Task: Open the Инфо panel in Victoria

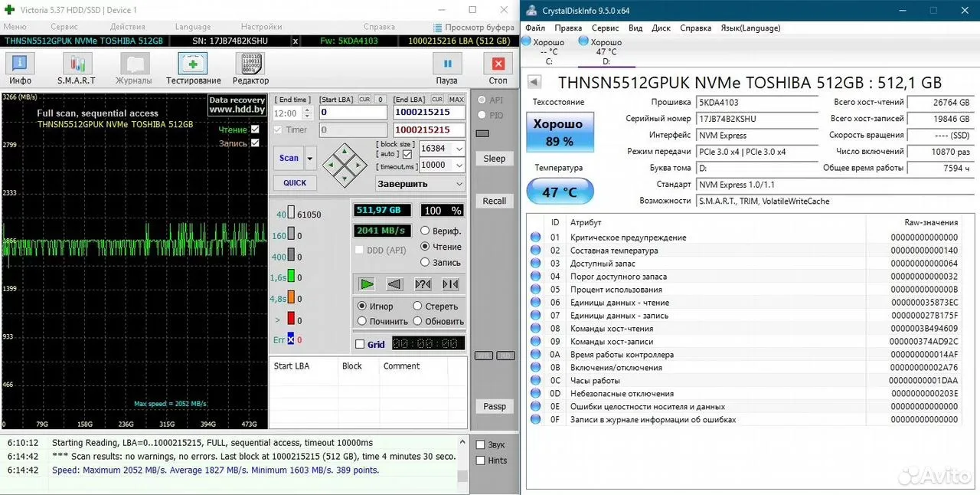Action: click(x=20, y=68)
